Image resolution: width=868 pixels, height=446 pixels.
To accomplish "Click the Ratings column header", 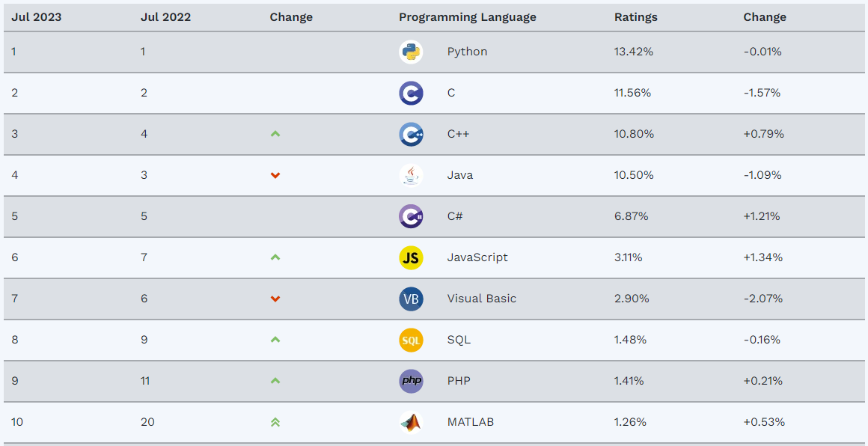I will pyautogui.click(x=635, y=17).
